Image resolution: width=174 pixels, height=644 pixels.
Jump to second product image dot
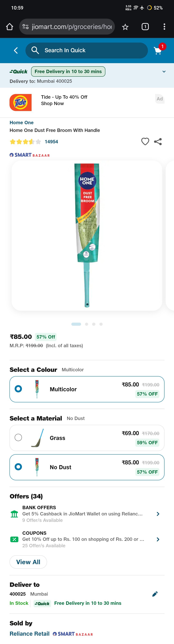coord(87,324)
